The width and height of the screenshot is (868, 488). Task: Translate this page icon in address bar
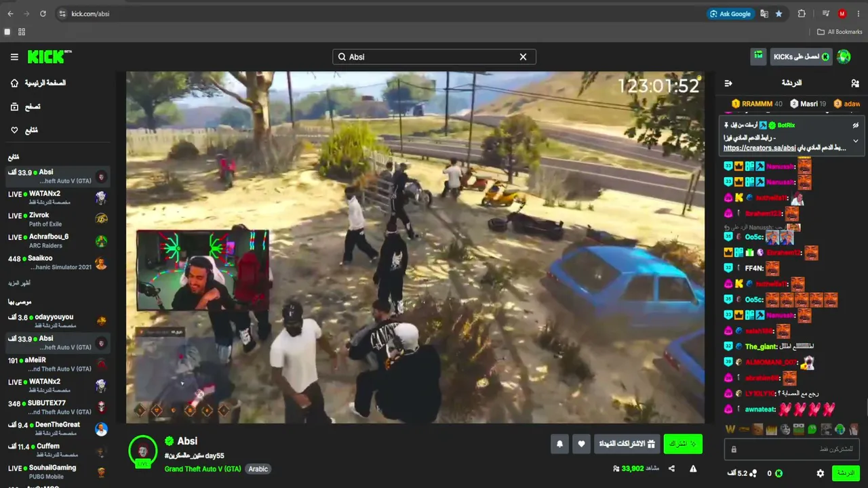[764, 14]
